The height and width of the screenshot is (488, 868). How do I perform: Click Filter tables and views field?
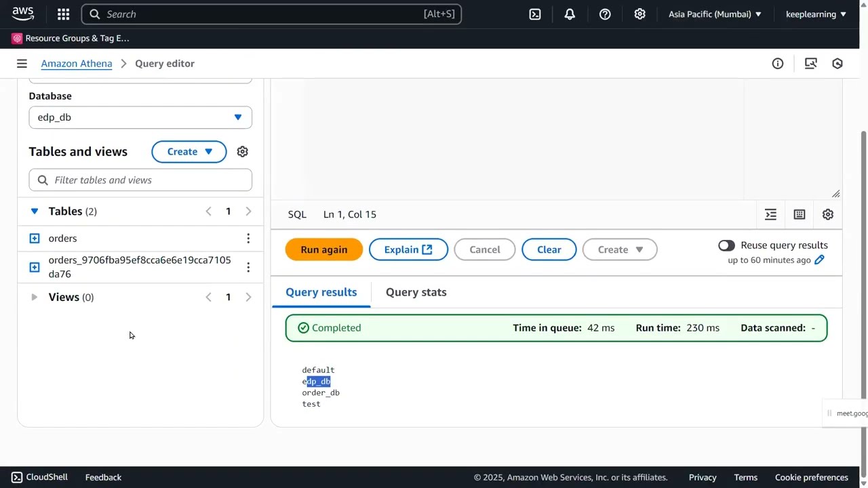(140, 180)
